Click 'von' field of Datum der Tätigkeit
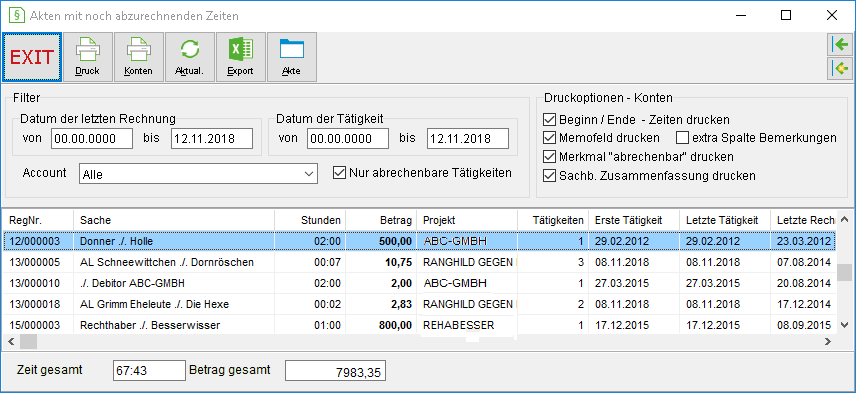The image size is (856, 394). click(x=348, y=139)
